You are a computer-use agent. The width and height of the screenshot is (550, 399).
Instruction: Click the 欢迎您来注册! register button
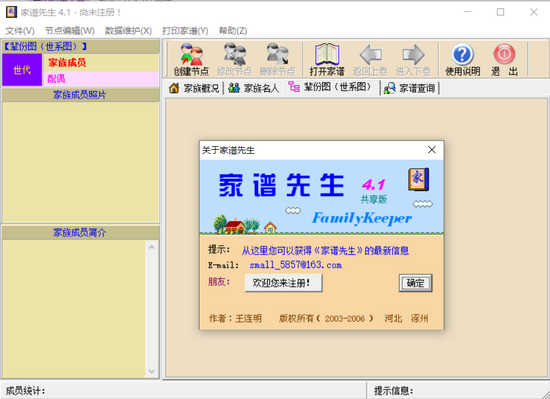tap(283, 283)
